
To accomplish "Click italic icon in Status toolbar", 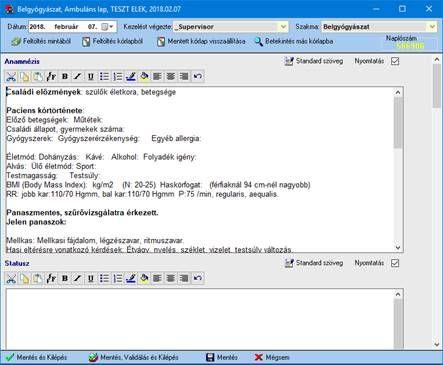I will coord(78,278).
